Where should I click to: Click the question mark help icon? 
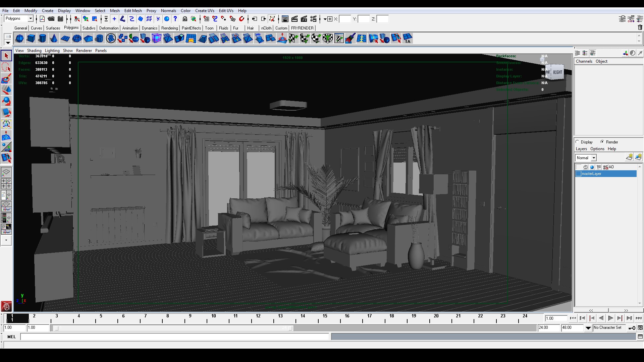[x=175, y=19]
